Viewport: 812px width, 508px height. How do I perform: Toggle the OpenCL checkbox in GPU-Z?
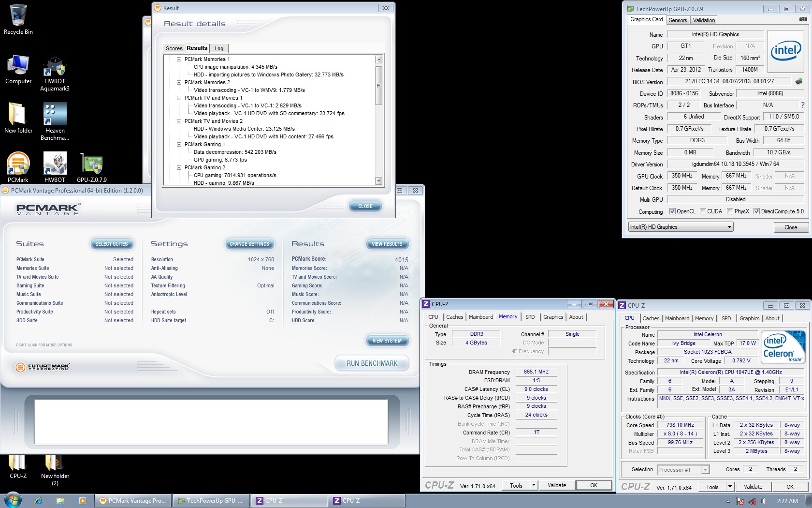click(672, 211)
